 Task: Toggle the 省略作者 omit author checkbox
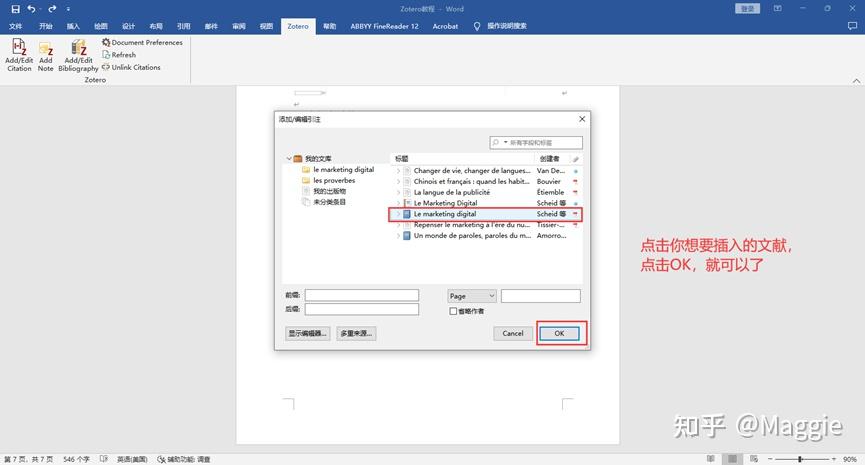[453, 311]
